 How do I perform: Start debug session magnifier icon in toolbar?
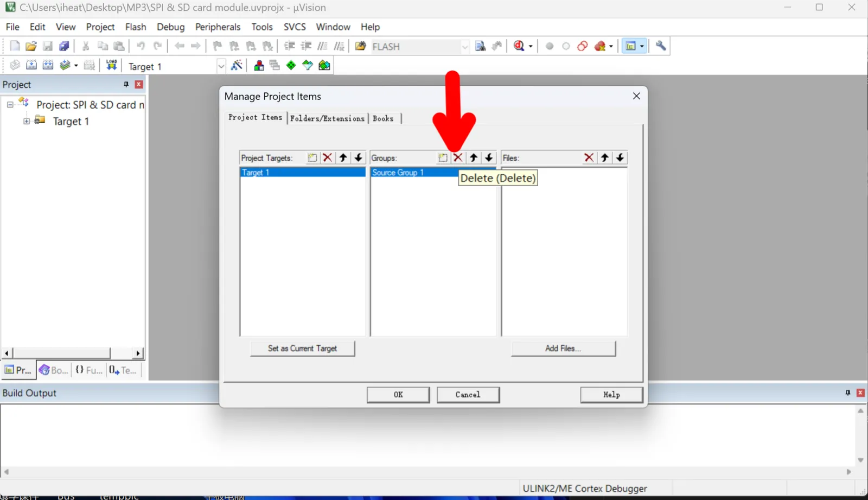pos(519,46)
